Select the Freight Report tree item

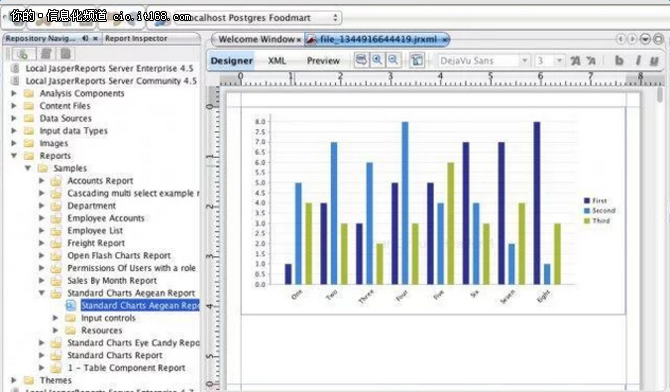[x=96, y=243]
